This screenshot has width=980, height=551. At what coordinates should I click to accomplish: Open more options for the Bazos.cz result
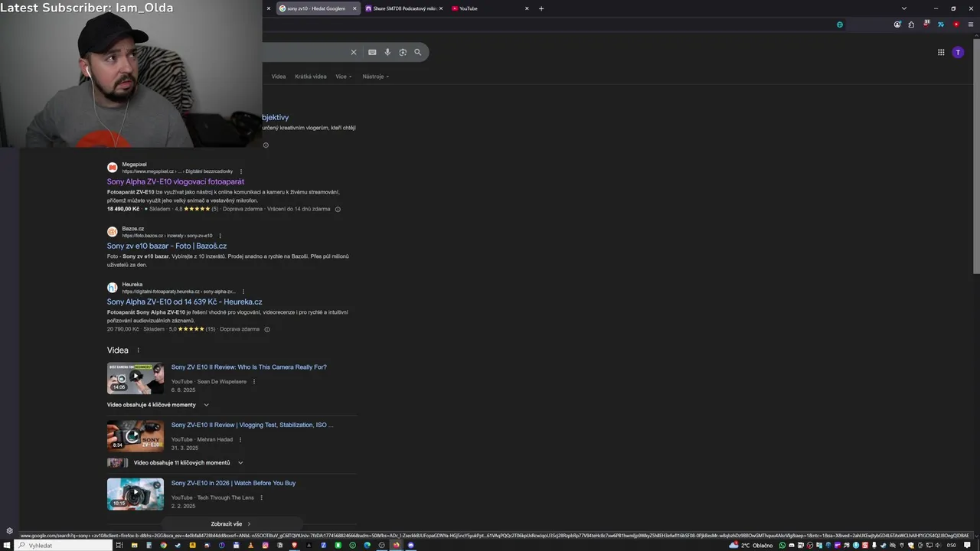tap(220, 236)
